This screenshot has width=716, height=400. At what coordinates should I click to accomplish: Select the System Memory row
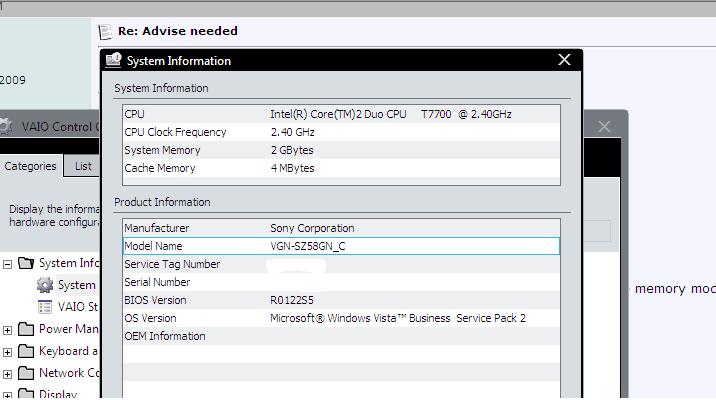click(x=341, y=150)
